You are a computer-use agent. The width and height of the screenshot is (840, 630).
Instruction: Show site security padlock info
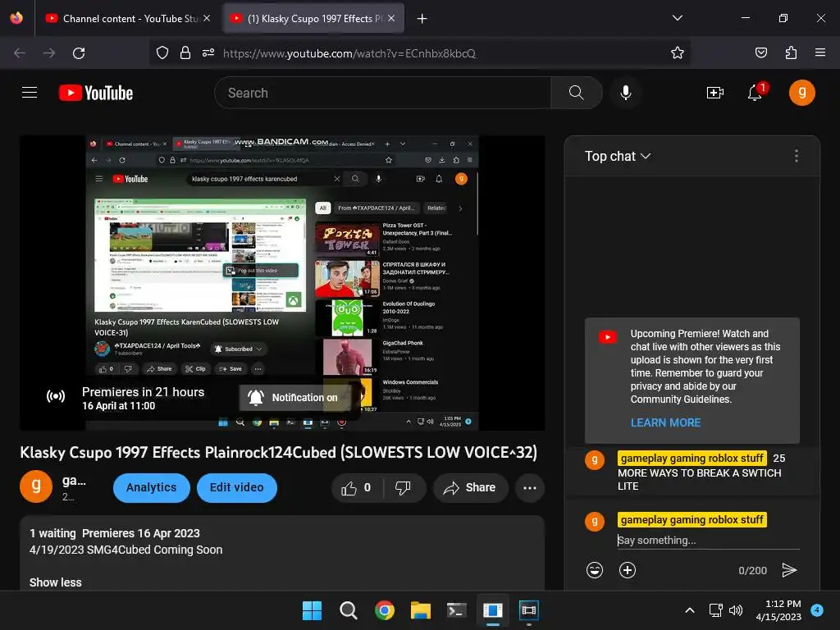pyautogui.click(x=185, y=53)
